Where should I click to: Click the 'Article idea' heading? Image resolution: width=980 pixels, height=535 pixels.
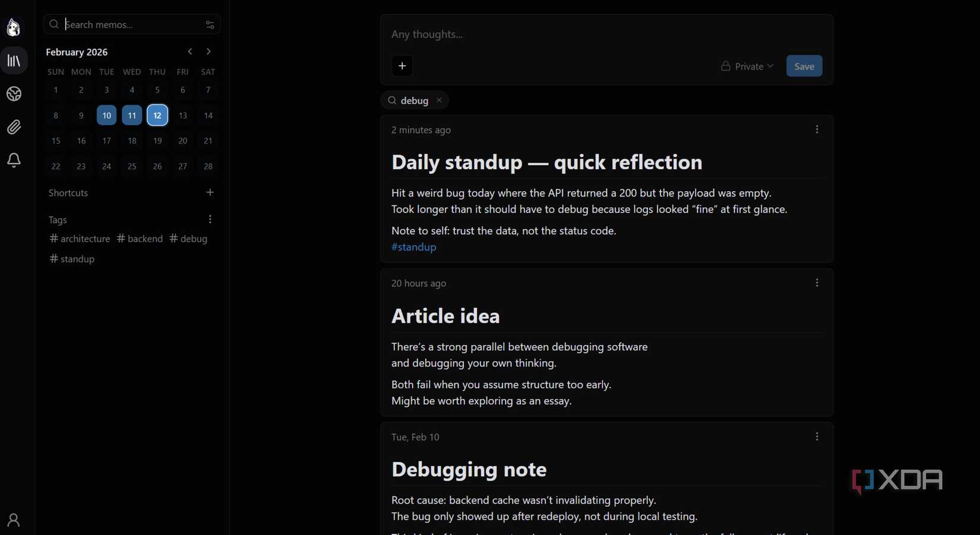click(445, 316)
